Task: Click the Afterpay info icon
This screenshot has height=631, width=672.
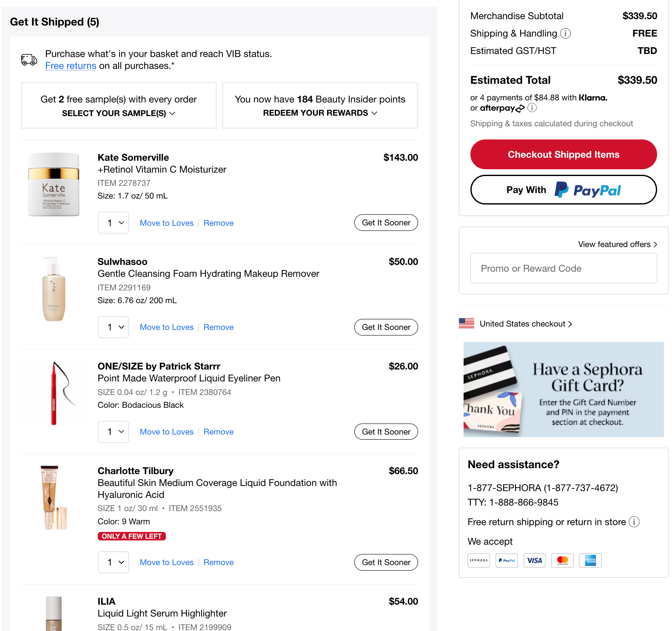Action: (532, 108)
